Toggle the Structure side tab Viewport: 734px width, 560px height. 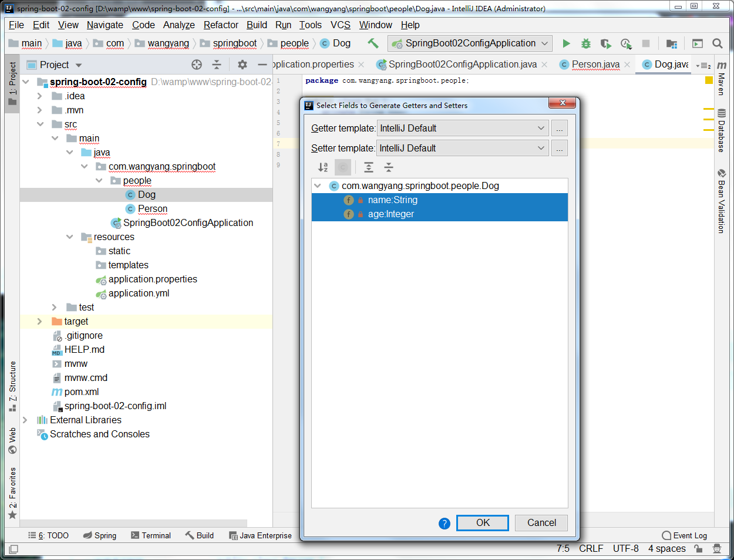[x=12, y=386]
